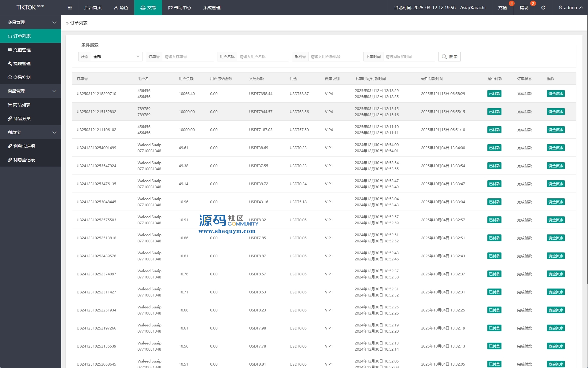This screenshot has width=588, height=368.
Task: Open 订单列表 in the sidebar
Action: point(31,36)
